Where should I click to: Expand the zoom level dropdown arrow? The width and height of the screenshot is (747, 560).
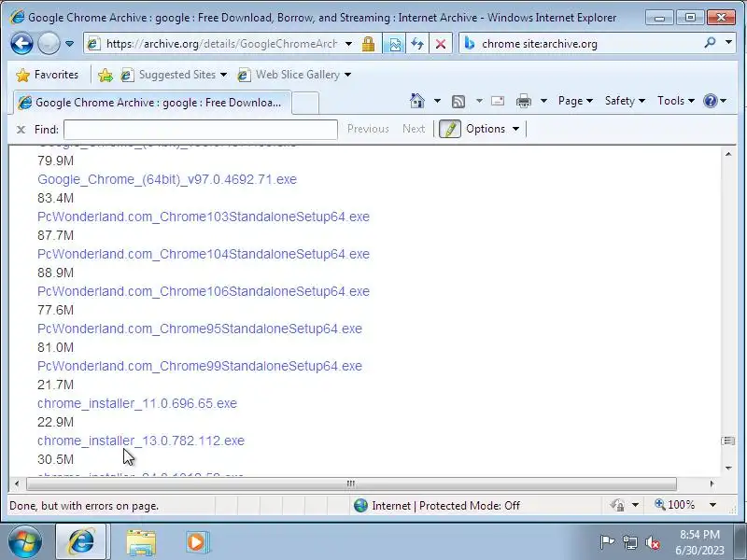tap(712, 505)
